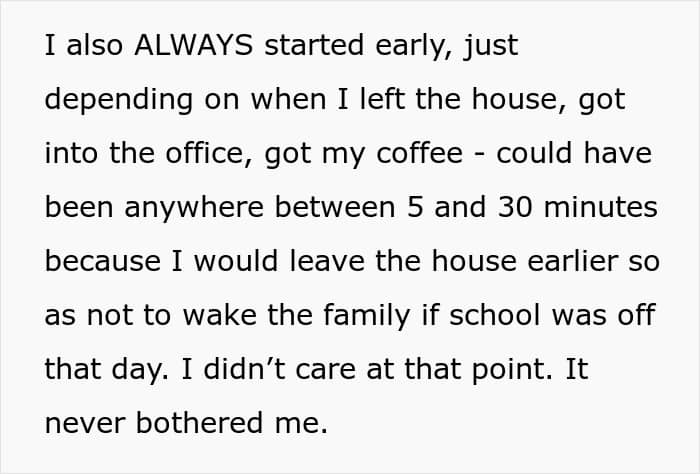Click the word "because"

(x=103, y=261)
